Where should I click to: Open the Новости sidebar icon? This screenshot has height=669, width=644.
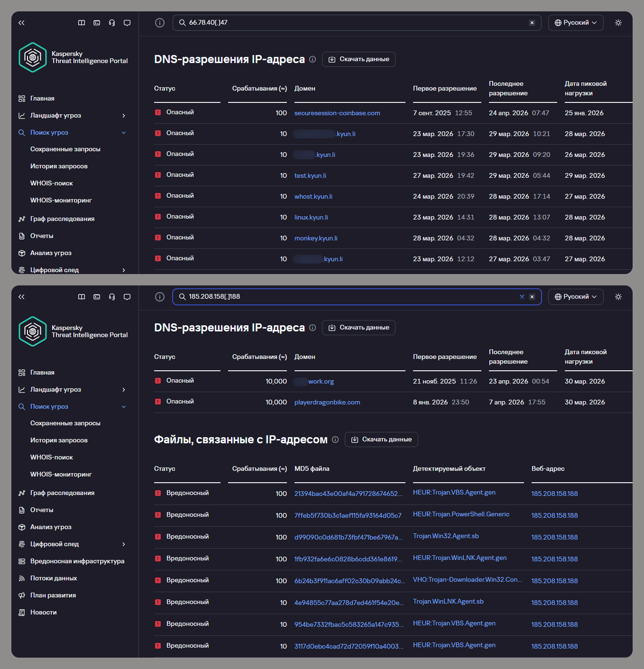coord(22,613)
